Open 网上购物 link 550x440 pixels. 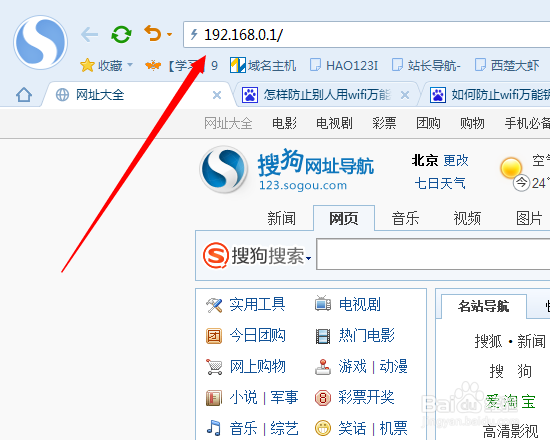(x=257, y=366)
